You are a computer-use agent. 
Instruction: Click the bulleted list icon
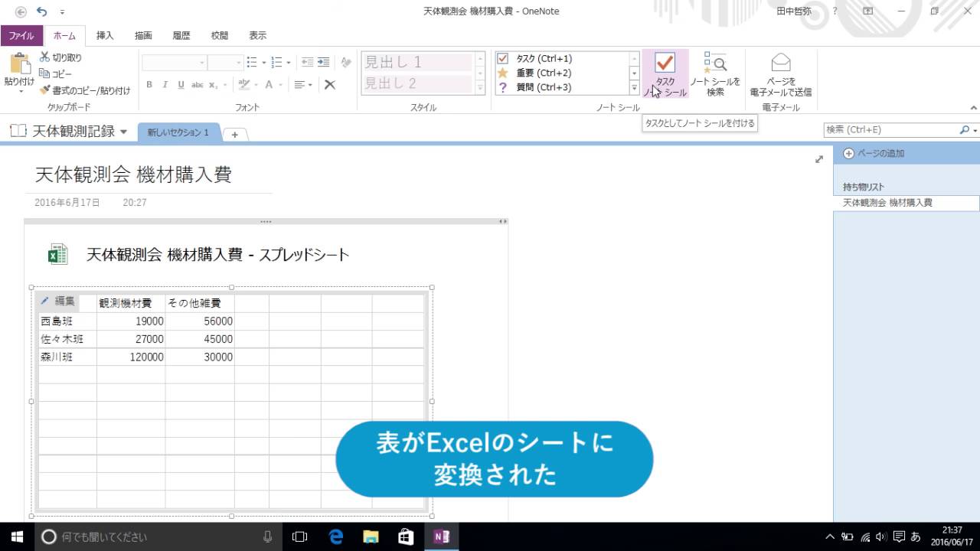(x=253, y=62)
